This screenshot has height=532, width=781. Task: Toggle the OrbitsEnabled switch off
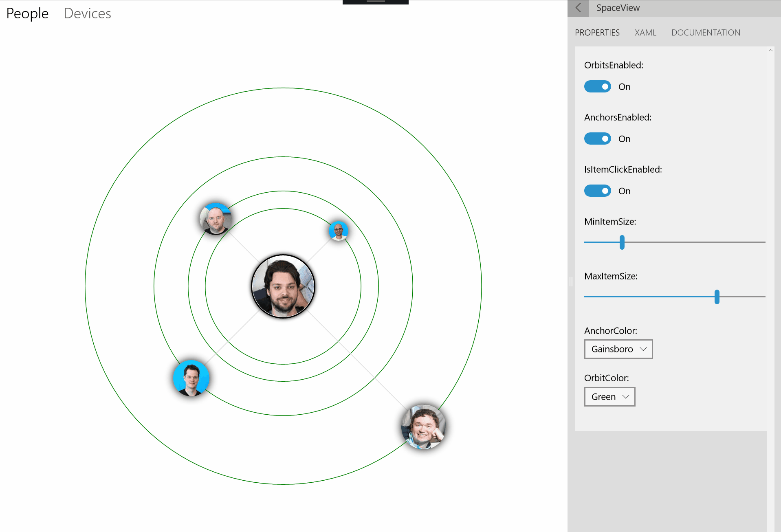pyautogui.click(x=597, y=86)
